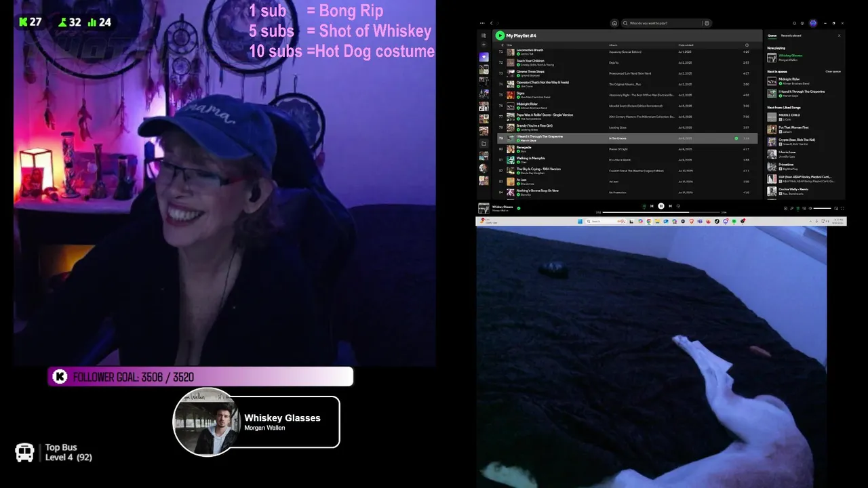
Task: Open the Browse icon in search bar
Action: pyautogui.click(x=707, y=23)
